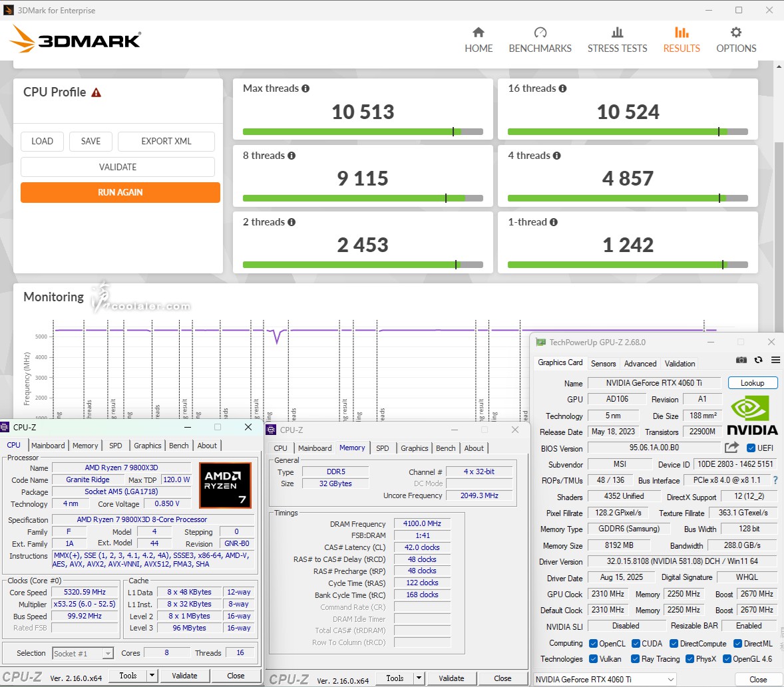Click the orange RUN AGAIN button
The image size is (784, 687).
click(120, 192)
